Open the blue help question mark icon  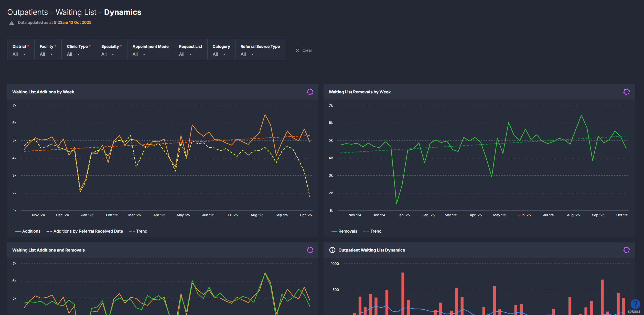click(635, 304)
